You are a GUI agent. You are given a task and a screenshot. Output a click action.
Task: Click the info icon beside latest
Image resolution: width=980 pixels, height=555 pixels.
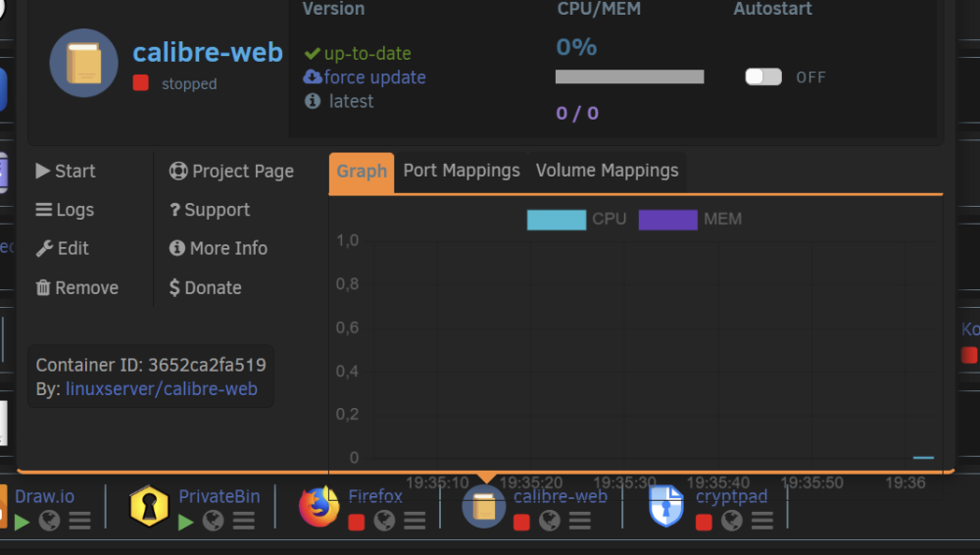(313, 101)
